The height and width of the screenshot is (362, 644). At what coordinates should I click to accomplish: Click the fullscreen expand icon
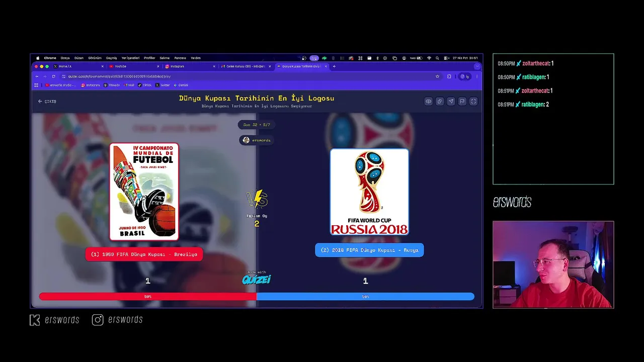coord(473,101)
